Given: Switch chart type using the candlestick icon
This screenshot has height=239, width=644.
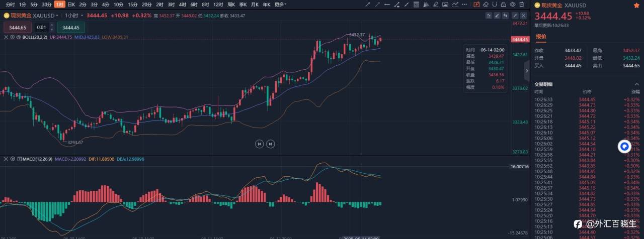Looking at the screenshot, I should 505,16.
